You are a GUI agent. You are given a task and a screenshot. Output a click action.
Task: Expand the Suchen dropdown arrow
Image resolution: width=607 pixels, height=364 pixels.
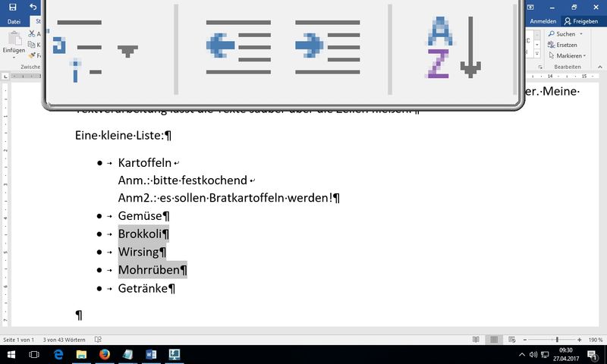[x=581, y=34]
